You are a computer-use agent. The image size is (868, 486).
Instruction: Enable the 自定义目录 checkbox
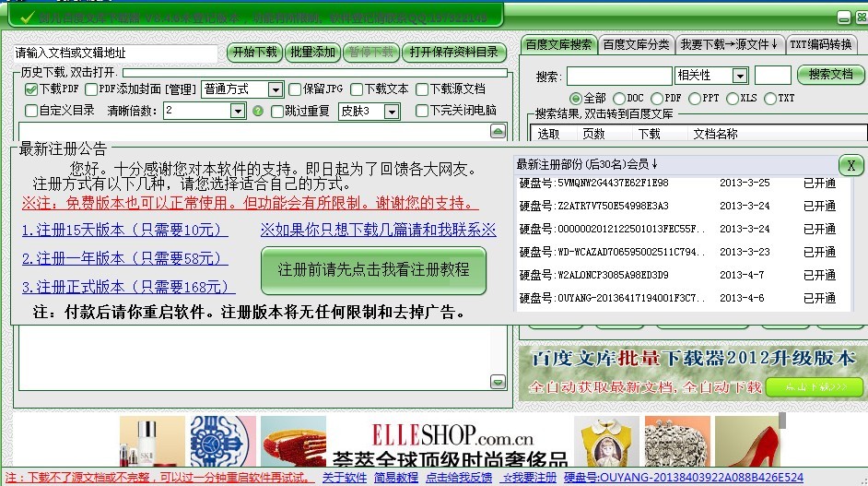(31, 111)
